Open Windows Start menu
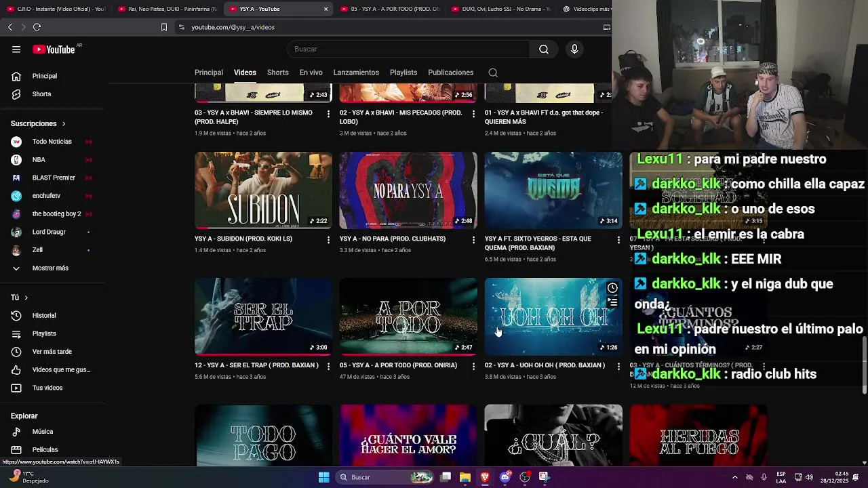Viewport: 868px width, 488px height. [x=324, y=477]
